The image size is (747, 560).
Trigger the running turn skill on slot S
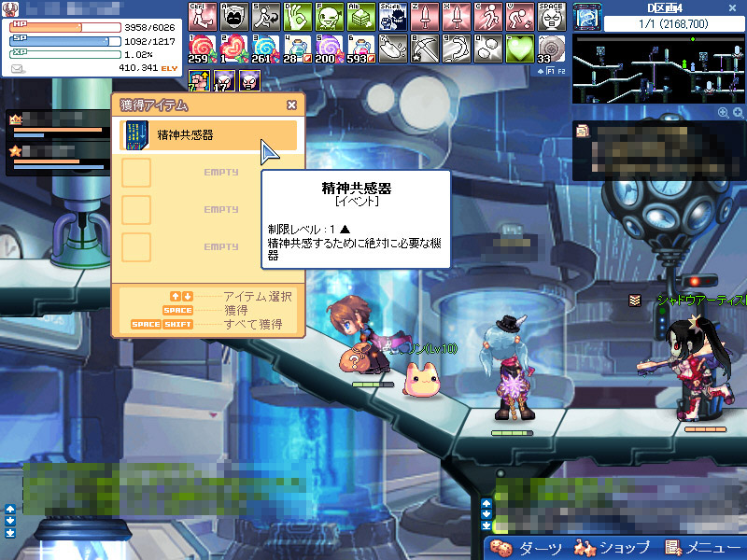coord(266,17)
